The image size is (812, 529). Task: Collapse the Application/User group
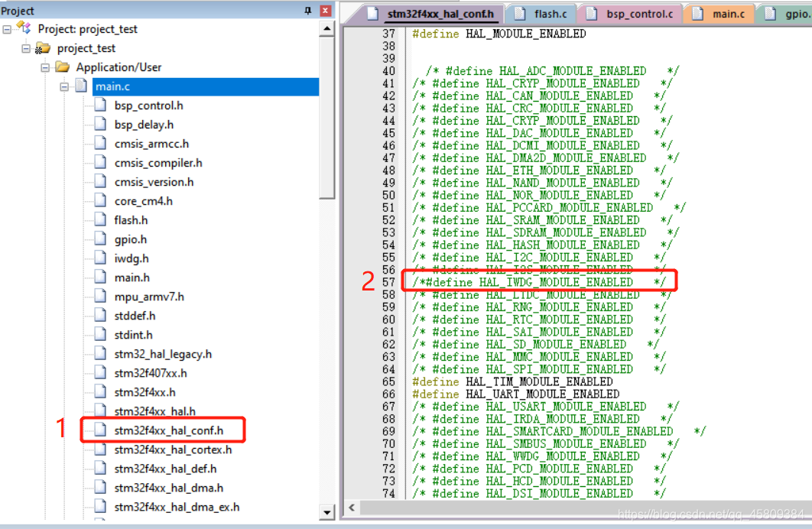pos(46,67)
